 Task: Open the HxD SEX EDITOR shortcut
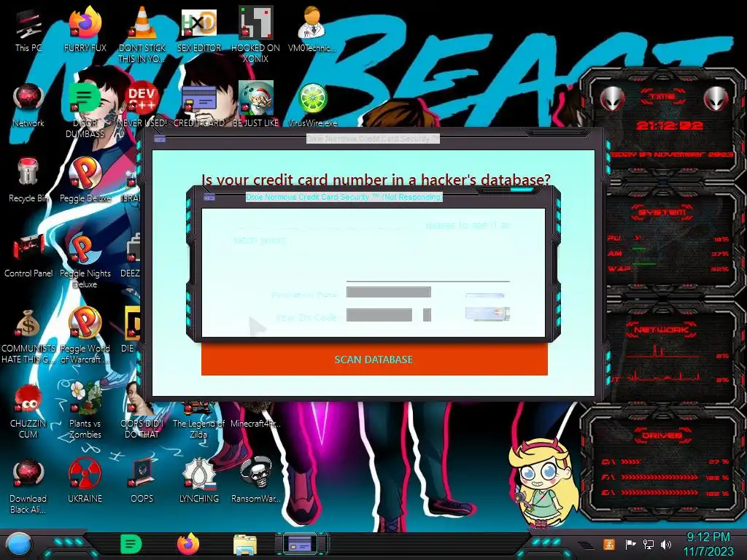pos(198,29)
